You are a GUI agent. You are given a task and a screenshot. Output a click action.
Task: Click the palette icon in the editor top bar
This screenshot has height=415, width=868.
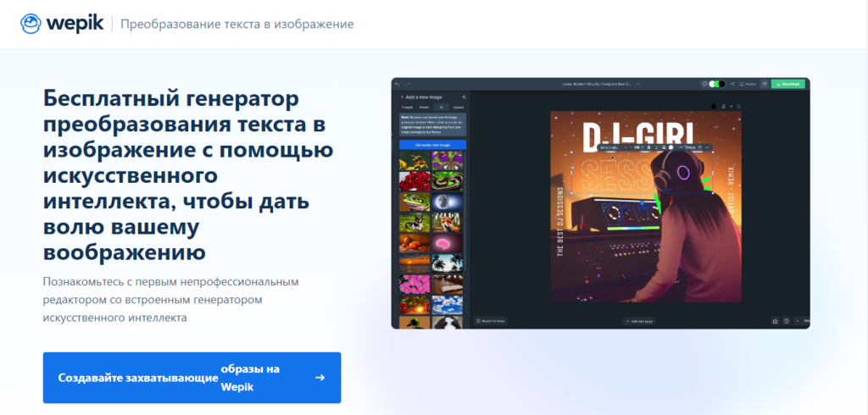click(x=704, y=84)
